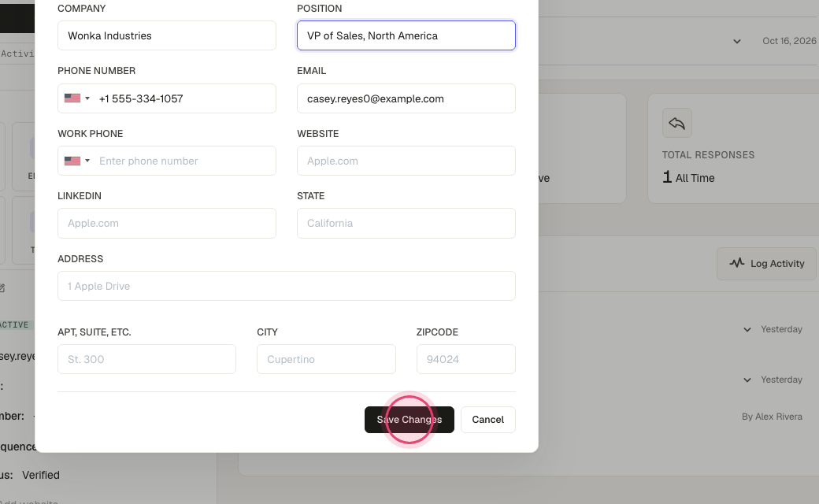Click the US flag icon in Phone Number
819x504 pixels.
point(72,98)
